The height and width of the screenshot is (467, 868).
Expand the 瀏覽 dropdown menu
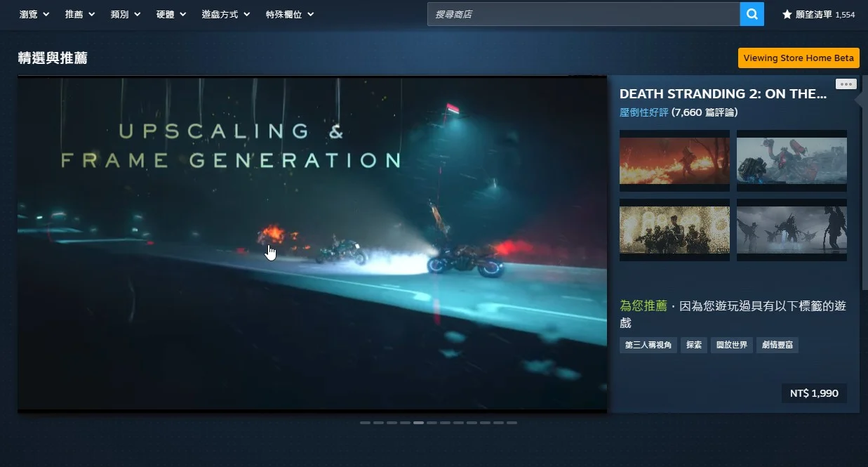33,14
